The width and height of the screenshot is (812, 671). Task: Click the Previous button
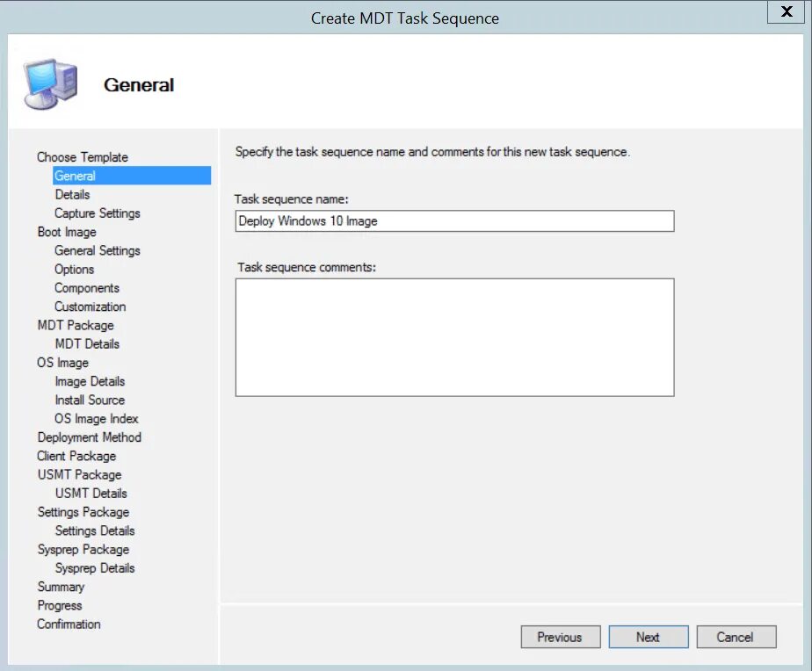560,637
